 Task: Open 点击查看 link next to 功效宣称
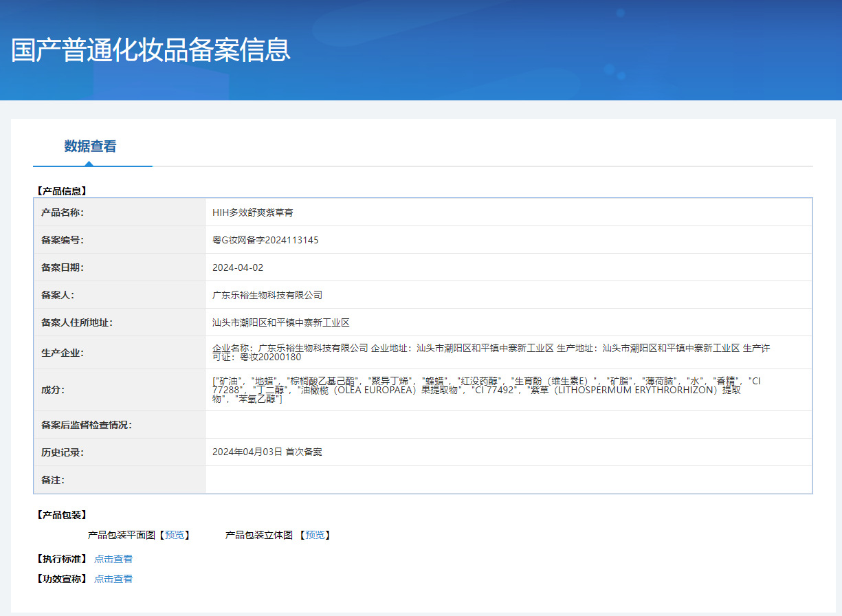pyautogui.click(x=113, y=579)
